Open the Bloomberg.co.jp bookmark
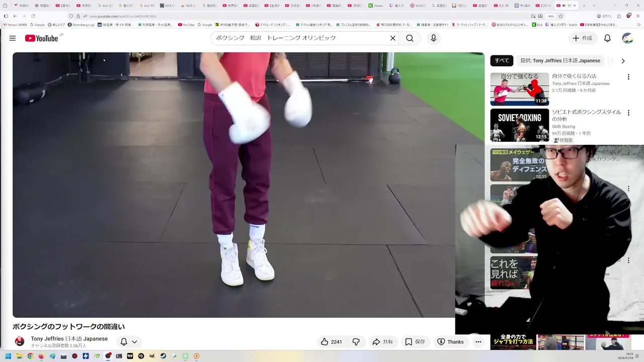Image resolution: width=644 pixels, height=362 pixels. (x=81, y=25)
